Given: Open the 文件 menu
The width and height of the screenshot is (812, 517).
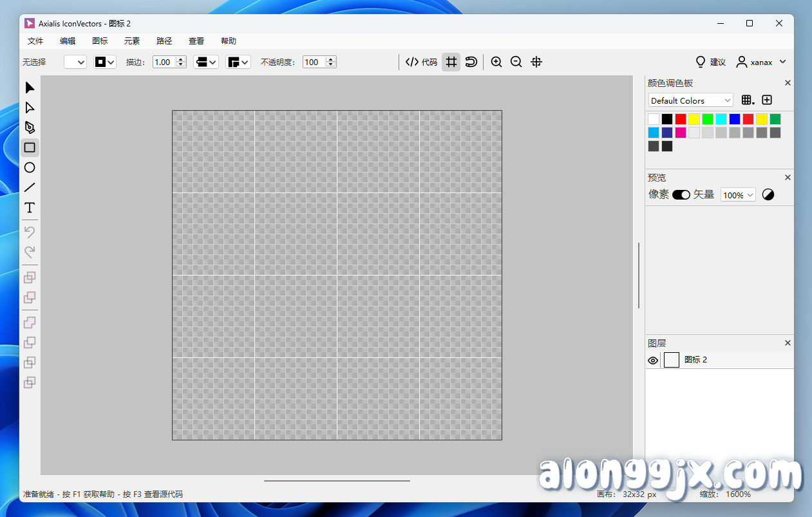Looking at the screenshot, I should coord(35,41).
